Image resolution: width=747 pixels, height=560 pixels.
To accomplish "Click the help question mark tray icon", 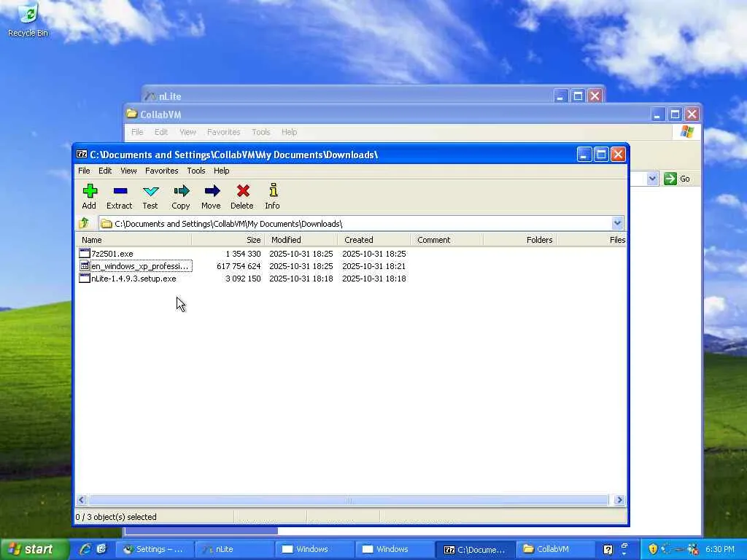I will point(608,550).
